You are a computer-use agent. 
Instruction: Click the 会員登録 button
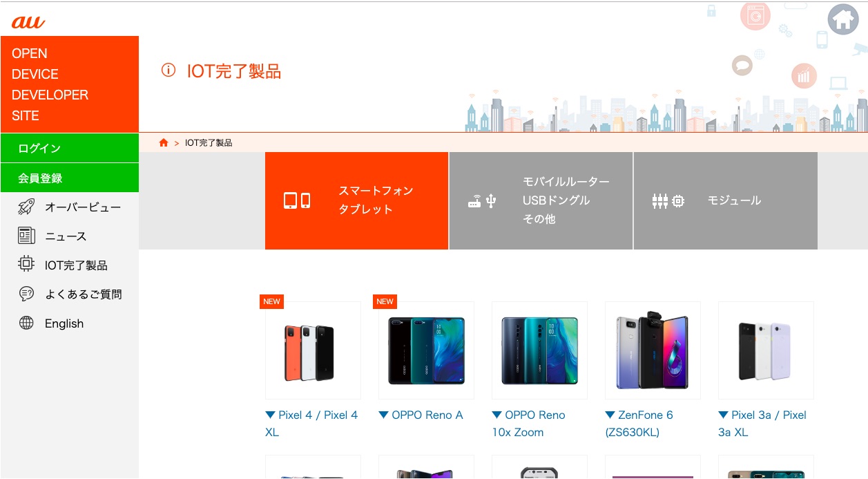coord(70,178)
